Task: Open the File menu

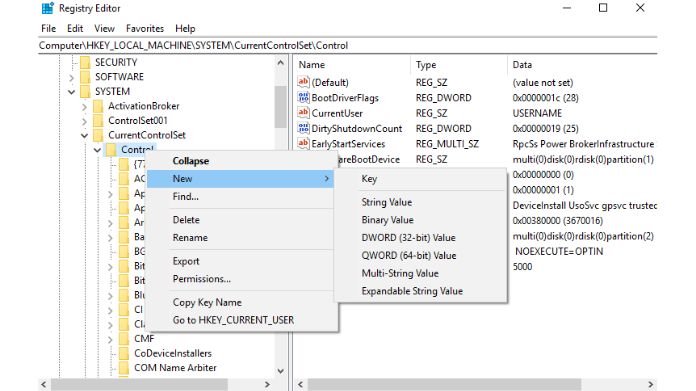Action: point(48,28)
